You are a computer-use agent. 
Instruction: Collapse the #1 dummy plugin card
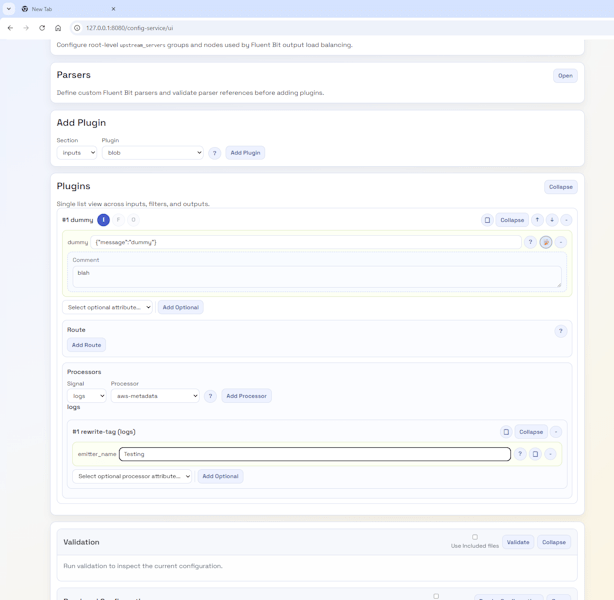(x=512, y=220)
